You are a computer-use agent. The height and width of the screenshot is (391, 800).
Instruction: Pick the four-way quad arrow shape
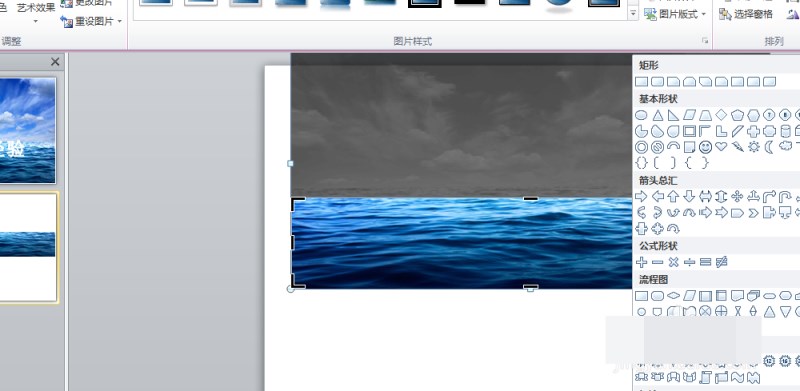click(737, 196)
